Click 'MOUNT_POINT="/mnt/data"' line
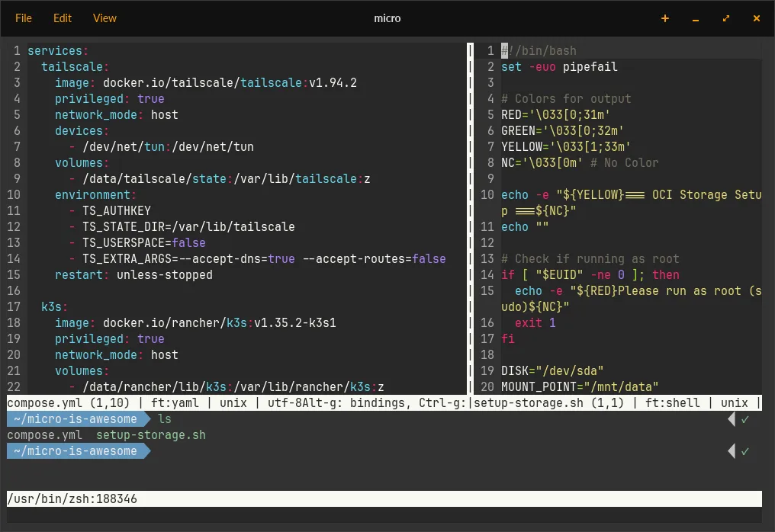775x532 pixels. point(580,386)
